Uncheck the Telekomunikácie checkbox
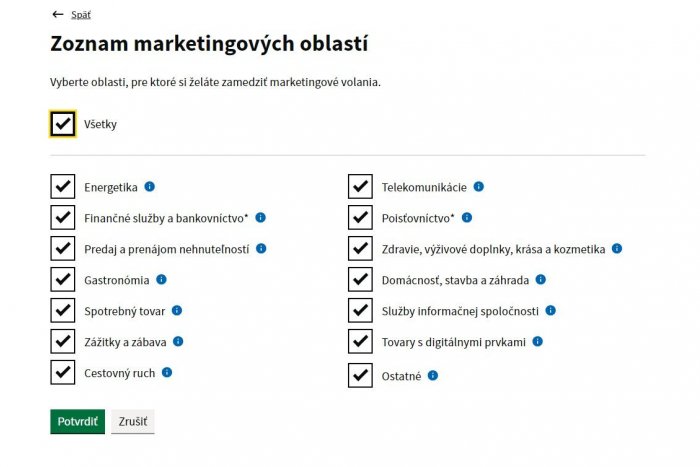The width and height of the screenshot is (700, 467). point(361,186)
